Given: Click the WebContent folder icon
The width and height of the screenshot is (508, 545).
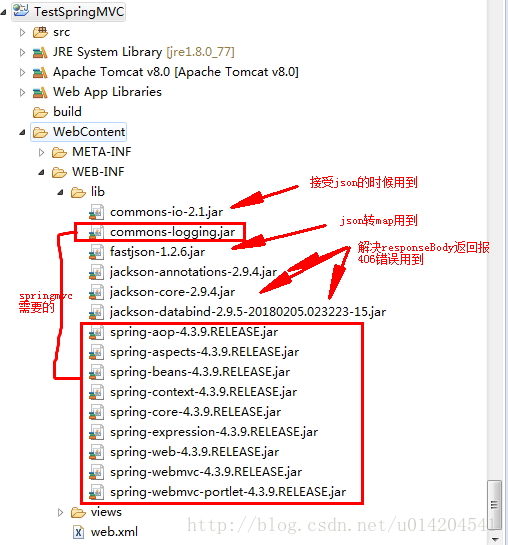Looking at the screenshot, I should (x=40, y=132).
